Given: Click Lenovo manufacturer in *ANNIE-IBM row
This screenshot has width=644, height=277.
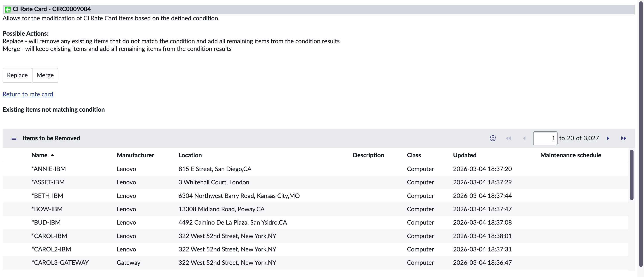Looking at the screenshot, I should pyautogui.click(x=126, y=169).
